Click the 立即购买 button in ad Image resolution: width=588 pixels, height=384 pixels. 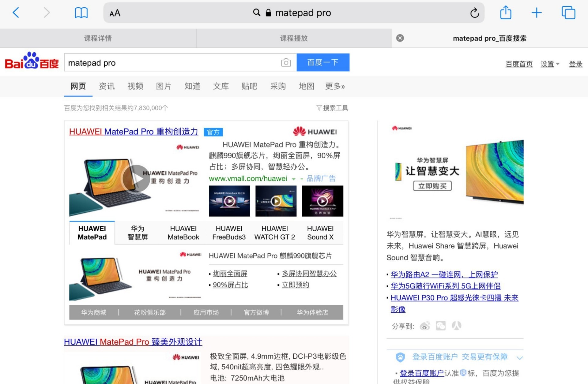tap(432, 186)
